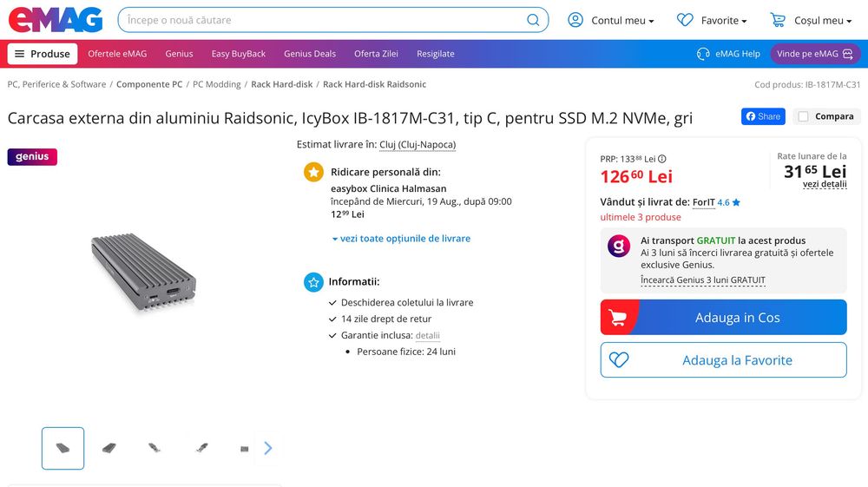
Task: Show next product thumbnails with arrow
Action: (x=268, y=448)
